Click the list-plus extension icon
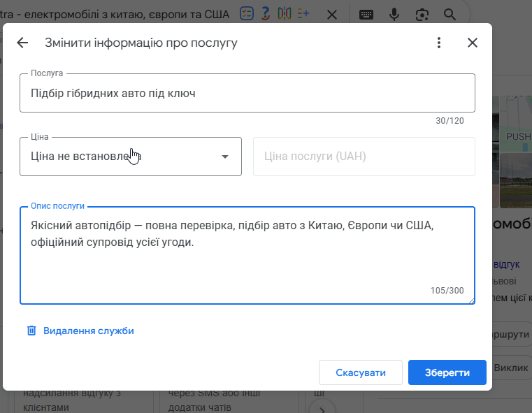The image size is (532, 413). [303, 13]
